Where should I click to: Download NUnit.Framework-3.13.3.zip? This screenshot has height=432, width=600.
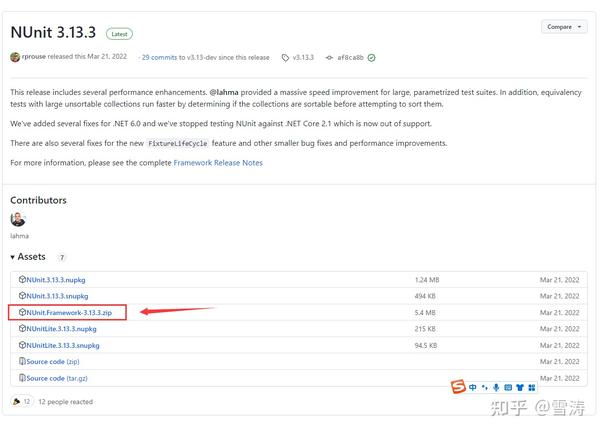click(x=69, y=312)
